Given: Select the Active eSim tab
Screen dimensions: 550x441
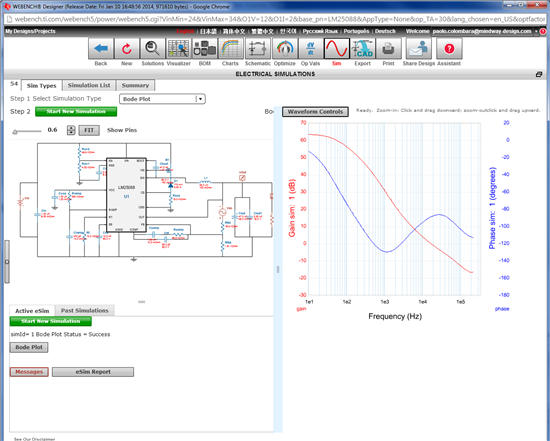Looking at the screenshot, I should [x=32, y=311].
